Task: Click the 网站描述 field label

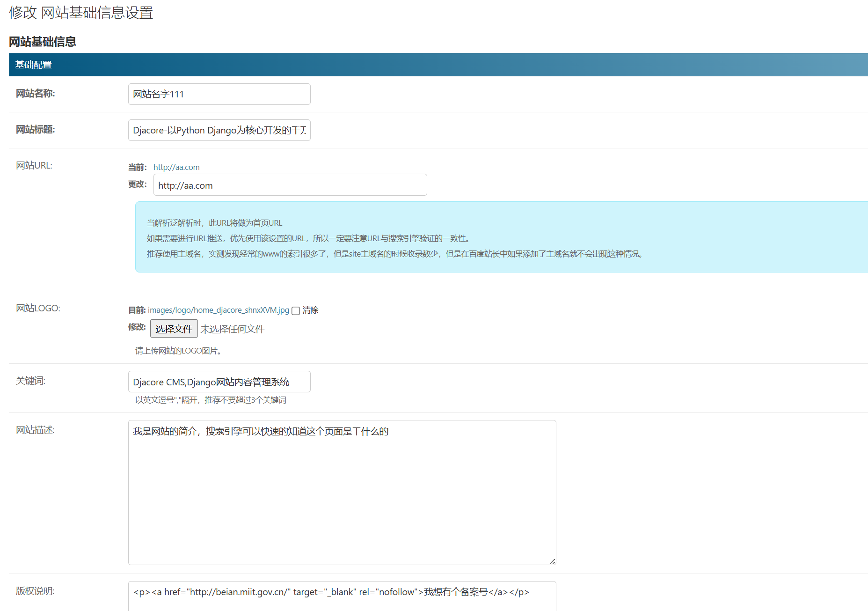Action: (x=35, y=430)
